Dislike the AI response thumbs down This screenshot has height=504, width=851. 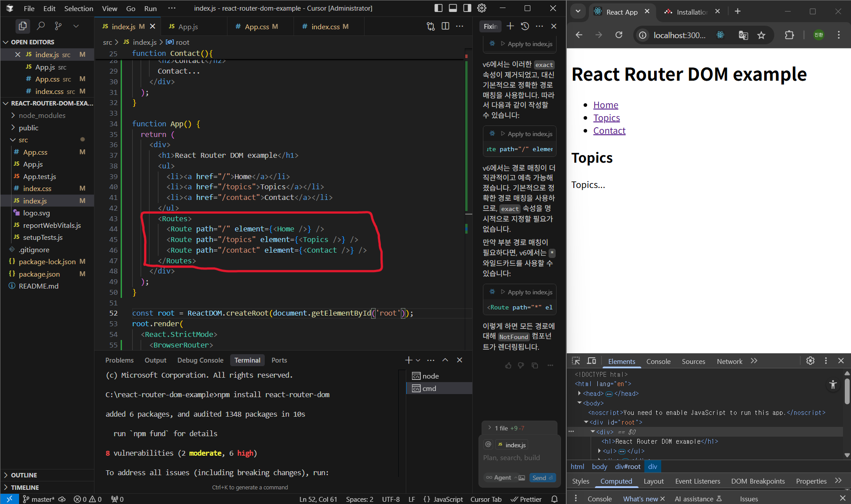click(x=521, y=365)
